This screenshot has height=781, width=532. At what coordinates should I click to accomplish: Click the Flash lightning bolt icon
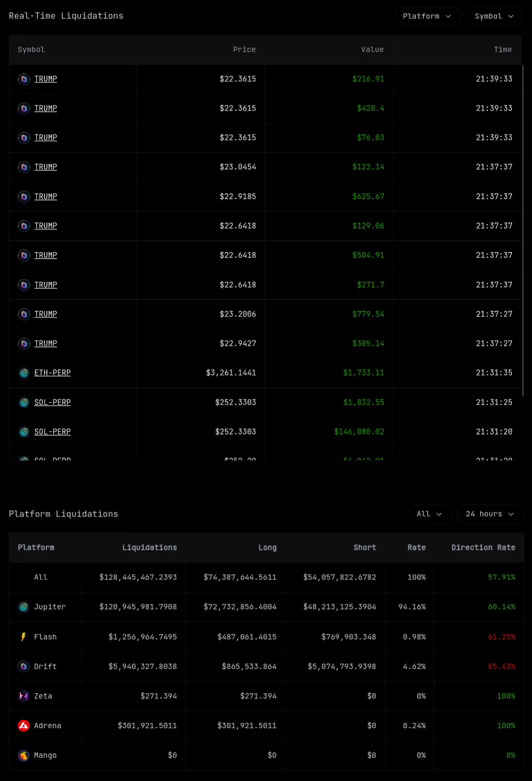24,637
